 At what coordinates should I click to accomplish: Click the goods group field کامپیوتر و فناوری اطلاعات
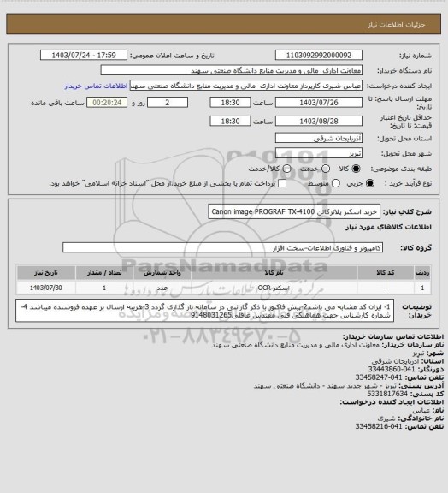[222, 247]
